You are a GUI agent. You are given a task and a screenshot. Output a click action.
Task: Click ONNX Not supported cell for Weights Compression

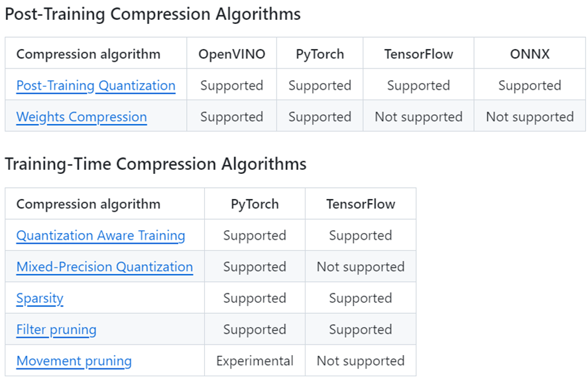point(530,117)
